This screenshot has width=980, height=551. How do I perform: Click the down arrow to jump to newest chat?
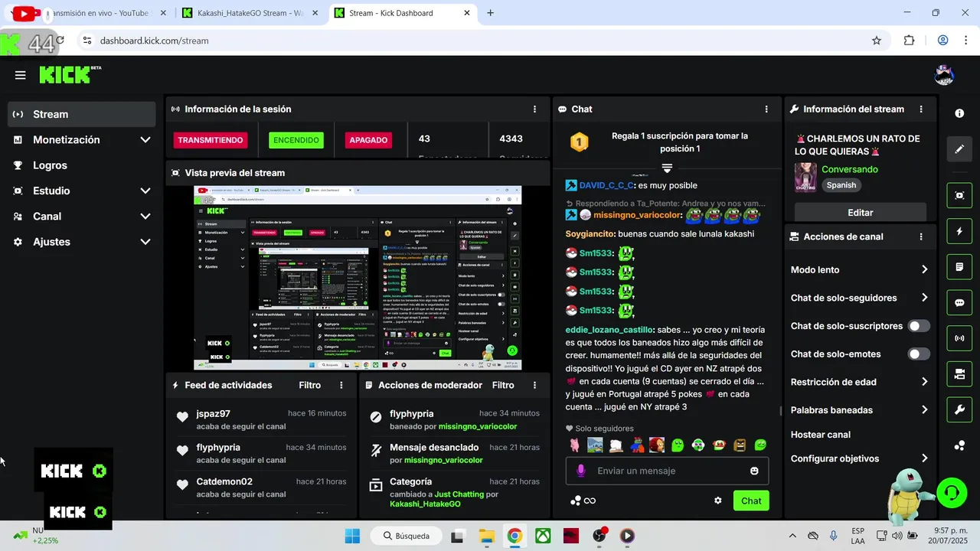(667, 168)
